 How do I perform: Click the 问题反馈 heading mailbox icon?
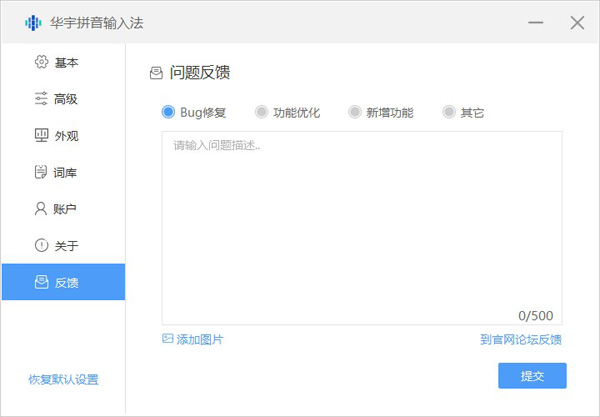pyautogui.click(x=156, y=73)
